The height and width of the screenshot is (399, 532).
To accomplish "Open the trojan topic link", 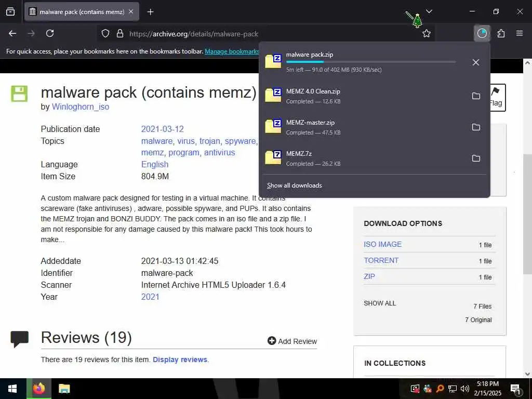I will tap(210, 141).
